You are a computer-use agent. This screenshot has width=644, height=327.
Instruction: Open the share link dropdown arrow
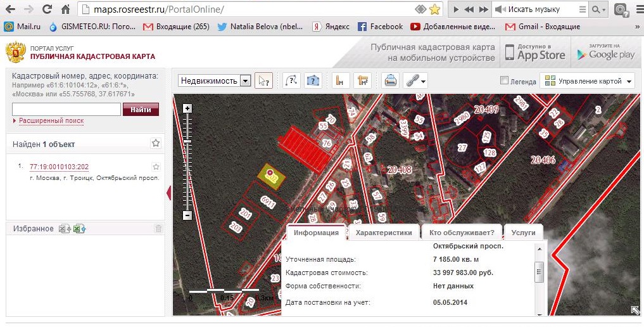(x=423, y=81)
